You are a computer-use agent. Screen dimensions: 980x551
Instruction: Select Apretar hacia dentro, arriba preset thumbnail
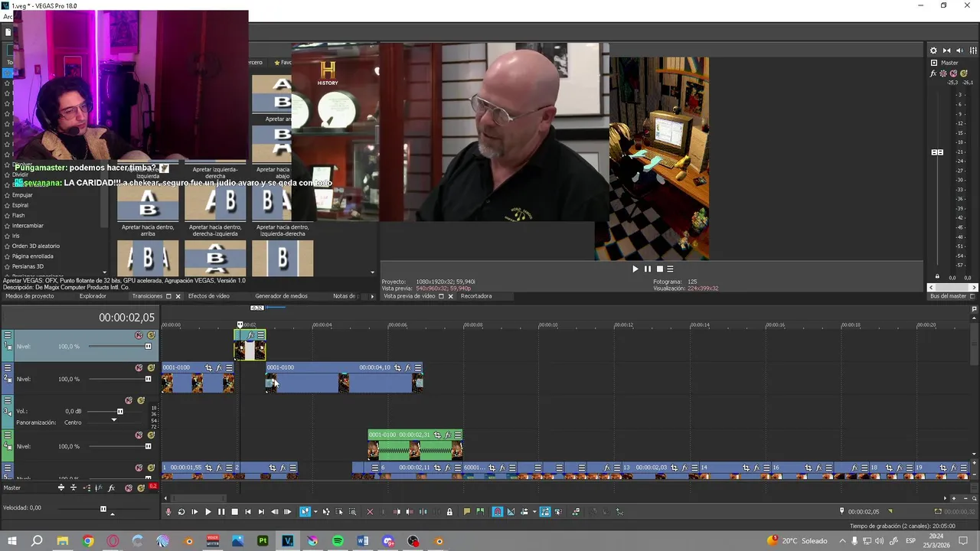pyautogui.click(x=148, y=204)
